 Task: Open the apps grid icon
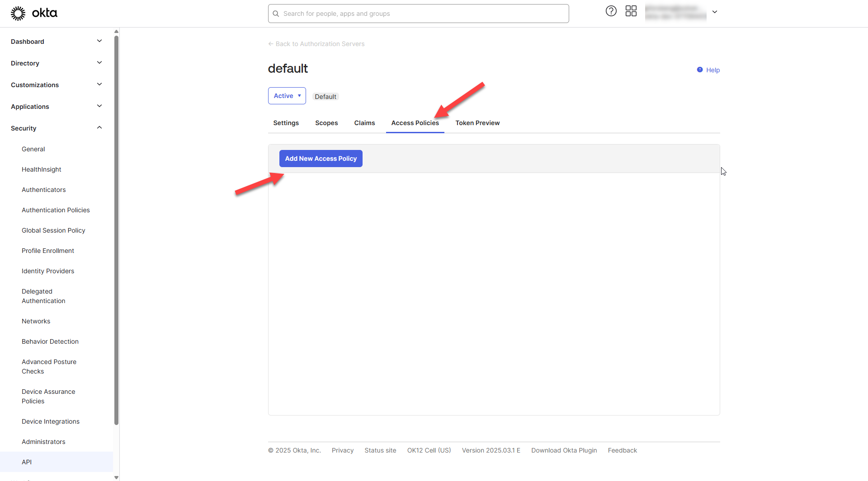pyautogui.click(x=631, y=11)
